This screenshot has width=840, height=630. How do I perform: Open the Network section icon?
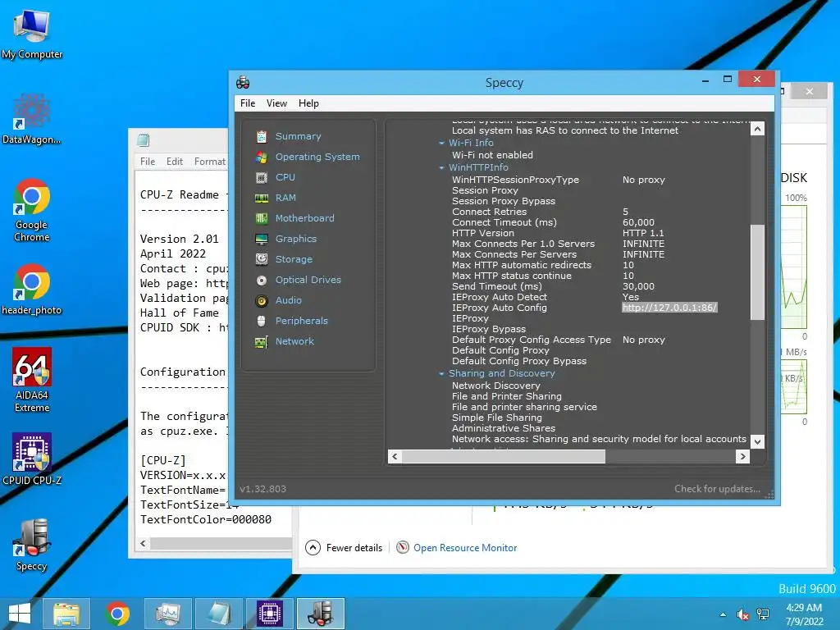(x=262, y=342)
